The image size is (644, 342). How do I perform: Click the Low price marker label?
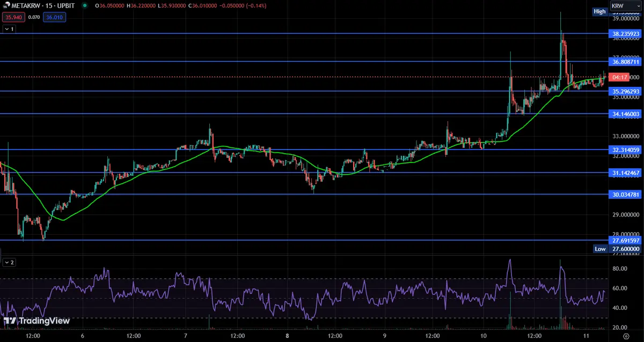click(x=600, y=249)
